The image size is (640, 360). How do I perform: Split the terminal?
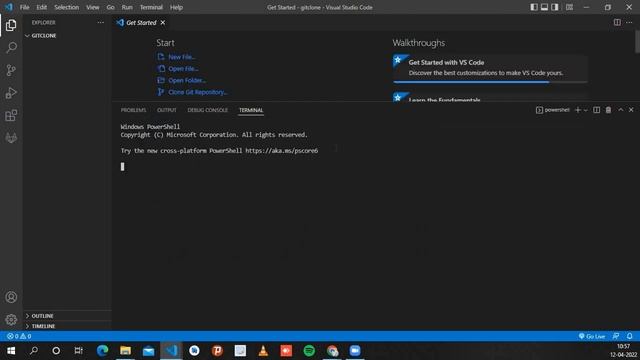tap(596, 110)
